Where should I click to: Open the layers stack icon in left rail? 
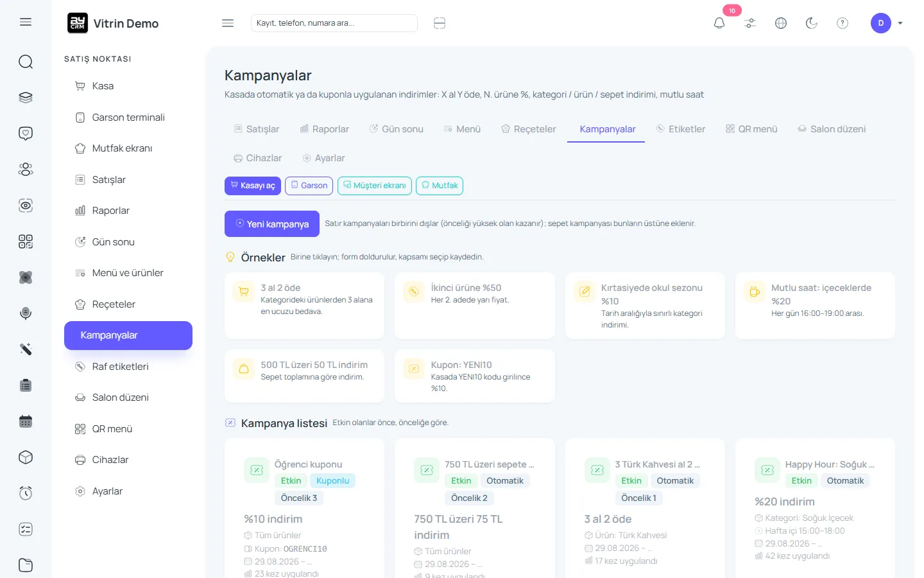pyautogui.click(x=26, y=98)
